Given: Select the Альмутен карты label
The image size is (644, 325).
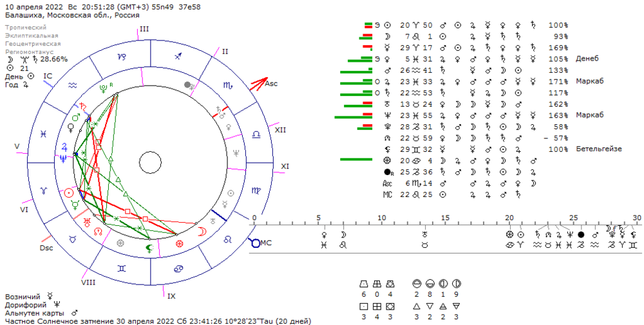Looking at the screenshot, I should coord(35,313).
